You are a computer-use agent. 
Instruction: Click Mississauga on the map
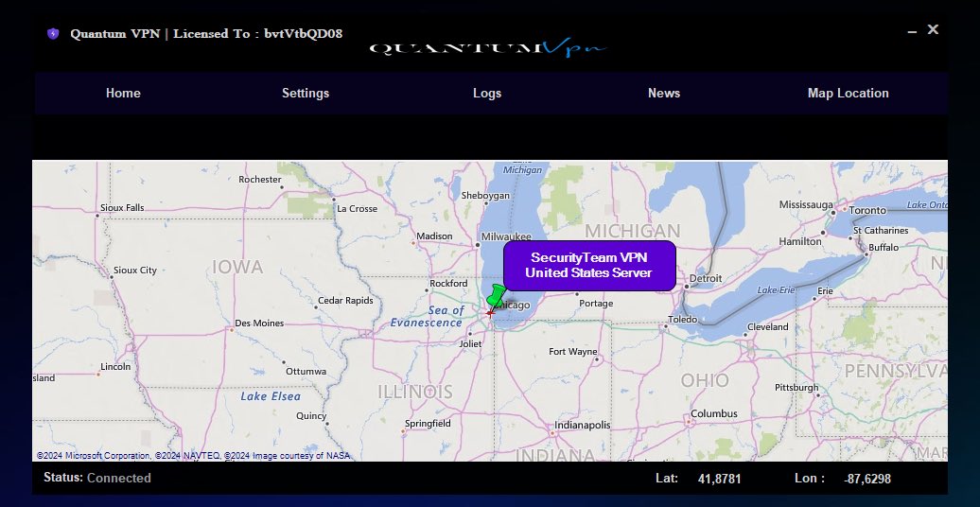point(806,205)
